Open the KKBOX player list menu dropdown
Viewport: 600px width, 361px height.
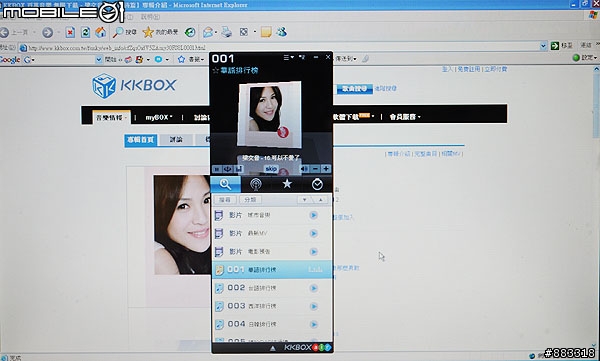(288, 57)
